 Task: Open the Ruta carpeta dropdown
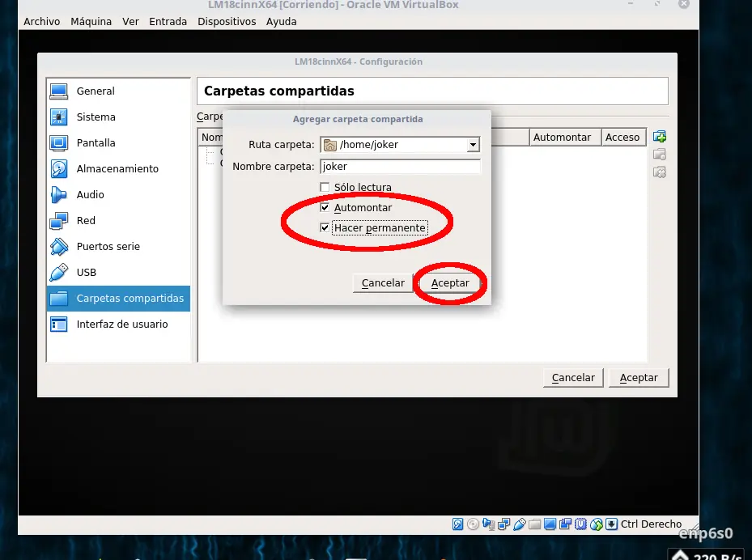coord(472,144)
